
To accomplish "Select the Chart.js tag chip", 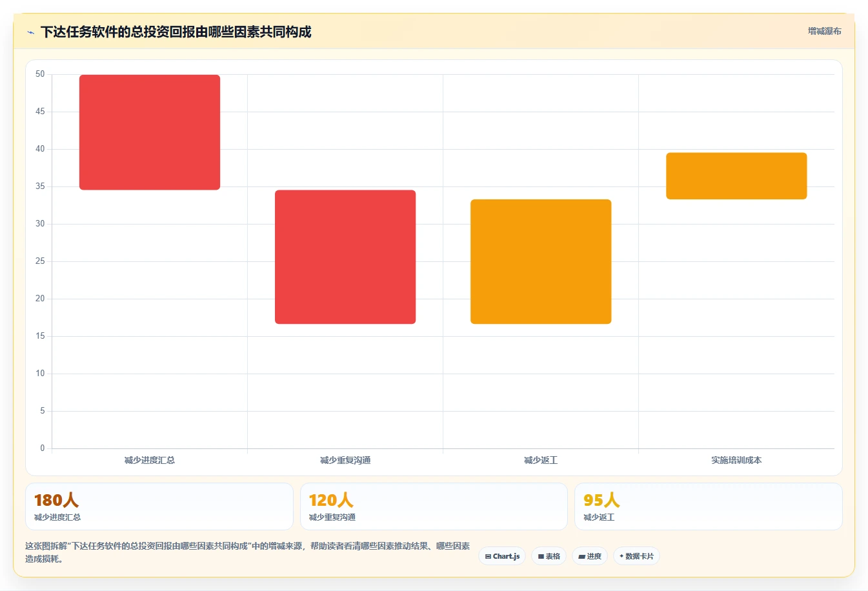I will click(502, 556).
